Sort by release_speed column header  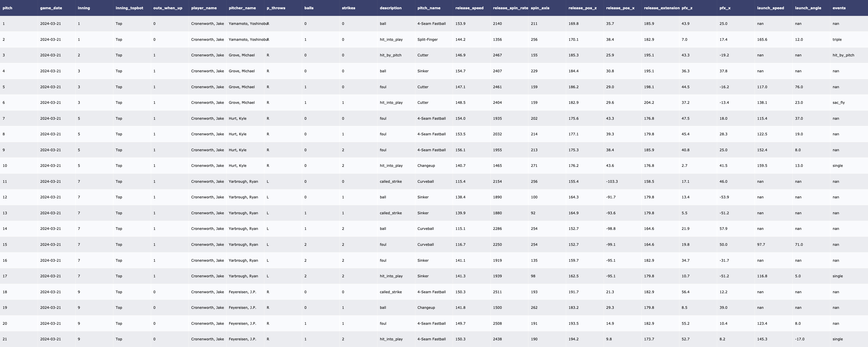click(x=469, y=8)
